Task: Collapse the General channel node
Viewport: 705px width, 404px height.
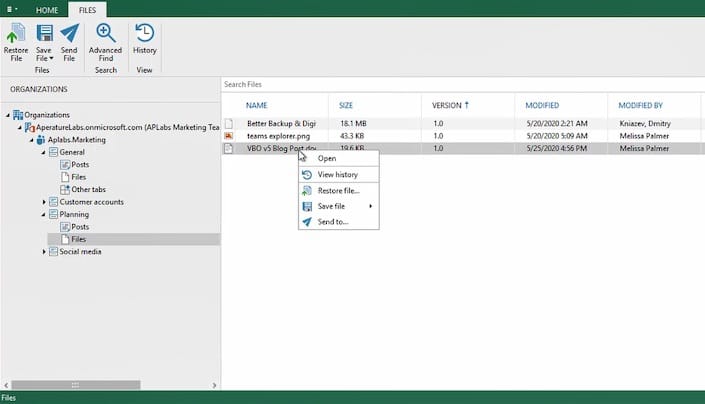Action: coord(43,152)
